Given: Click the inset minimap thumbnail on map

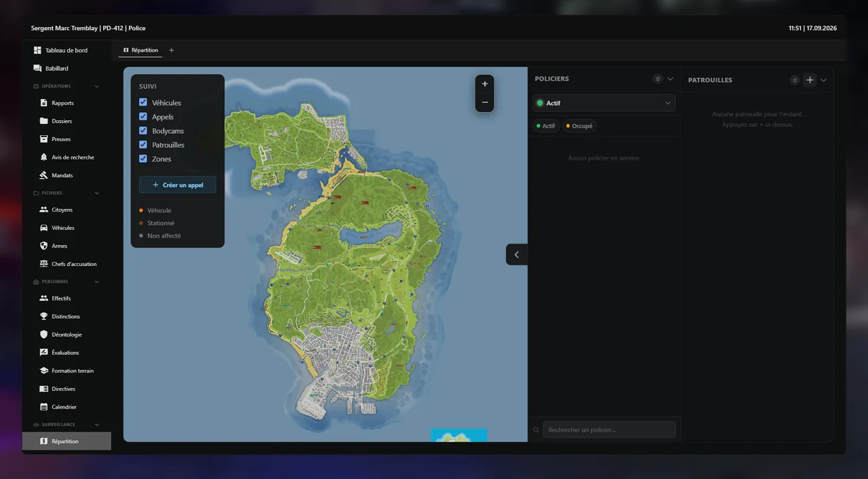Looking at the screenshot, I should click(x=459, y=436).
